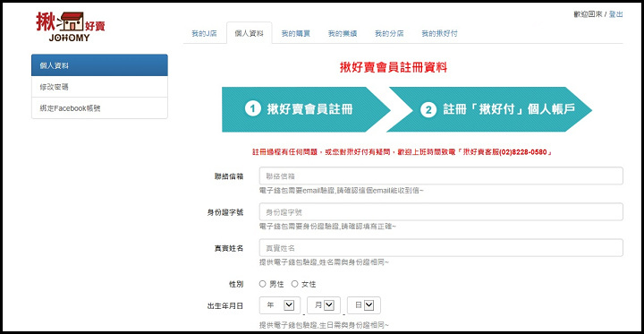Screen dimensions: 644x334
Task: Open 綁定Facebook帳號 in the sidebar
Action: pyautogui.click(x=99, y=108)
